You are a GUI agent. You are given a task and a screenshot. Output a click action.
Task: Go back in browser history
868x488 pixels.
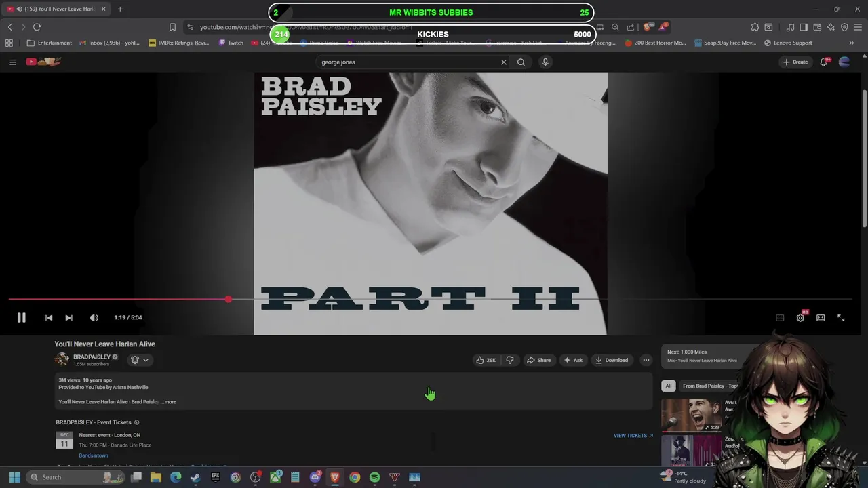[x=9, y=27]
